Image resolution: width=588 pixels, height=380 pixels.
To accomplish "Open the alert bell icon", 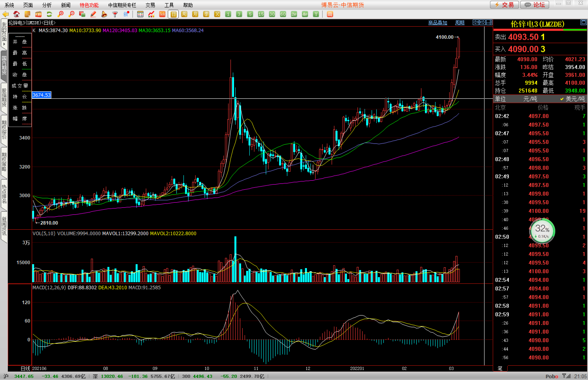I will click(x=104, y=14).
